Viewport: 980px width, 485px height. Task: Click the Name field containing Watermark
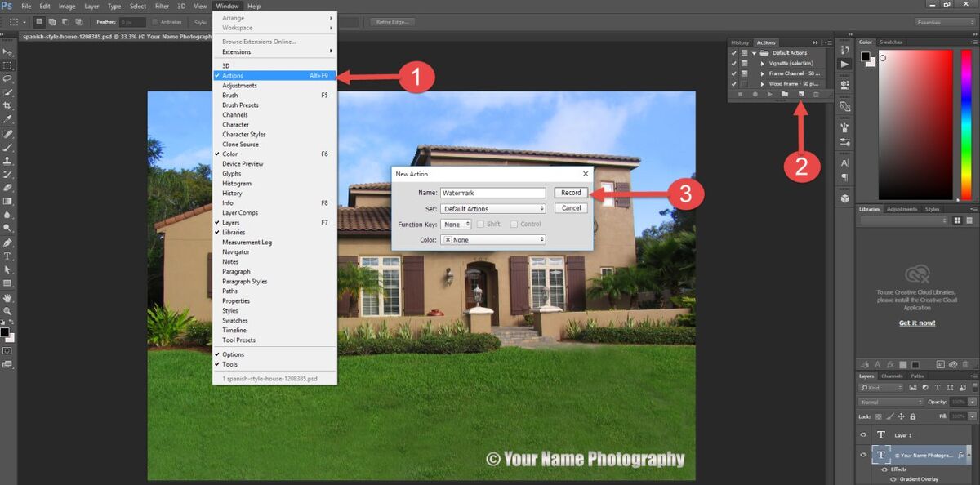click(492, 194)
